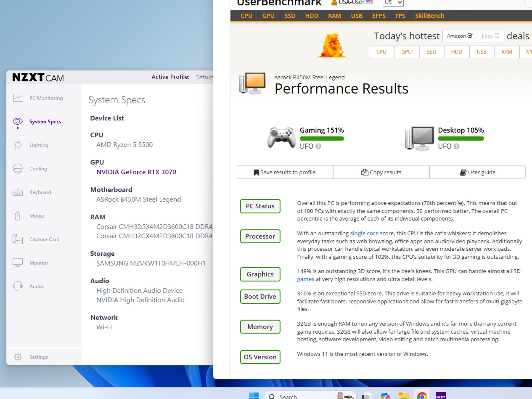Open the EFPS tab in UserBenchmark nav
The image size is (532, 399).
coord(379,16)
